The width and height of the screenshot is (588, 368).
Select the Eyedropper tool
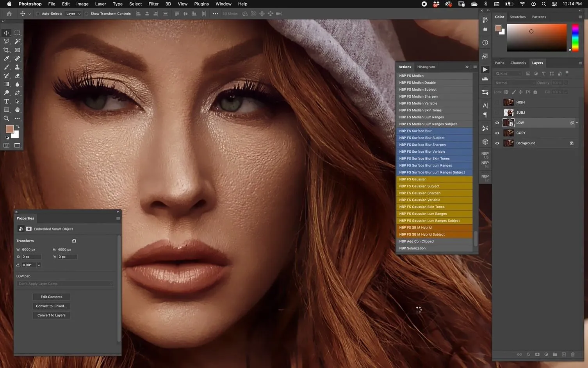7,59
